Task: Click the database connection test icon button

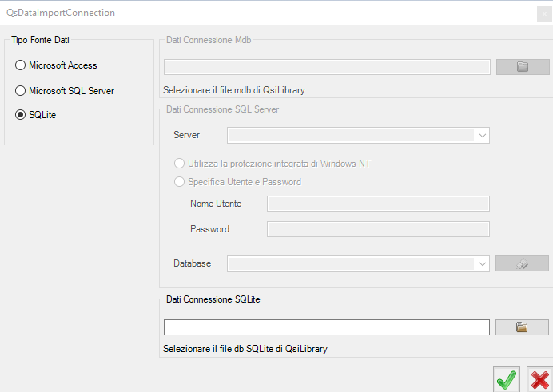Action: point(522,263)
